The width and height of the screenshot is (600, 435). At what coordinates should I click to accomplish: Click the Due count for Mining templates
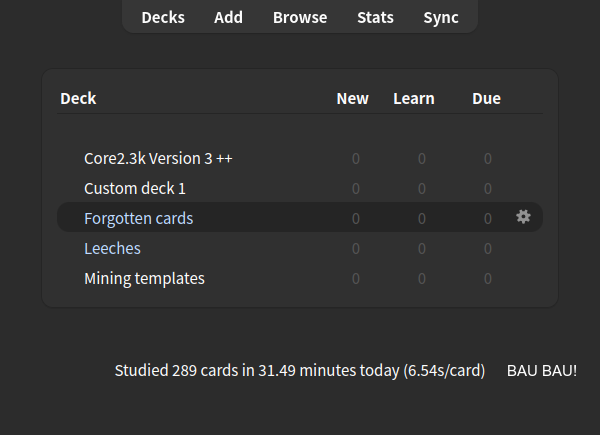488,278
